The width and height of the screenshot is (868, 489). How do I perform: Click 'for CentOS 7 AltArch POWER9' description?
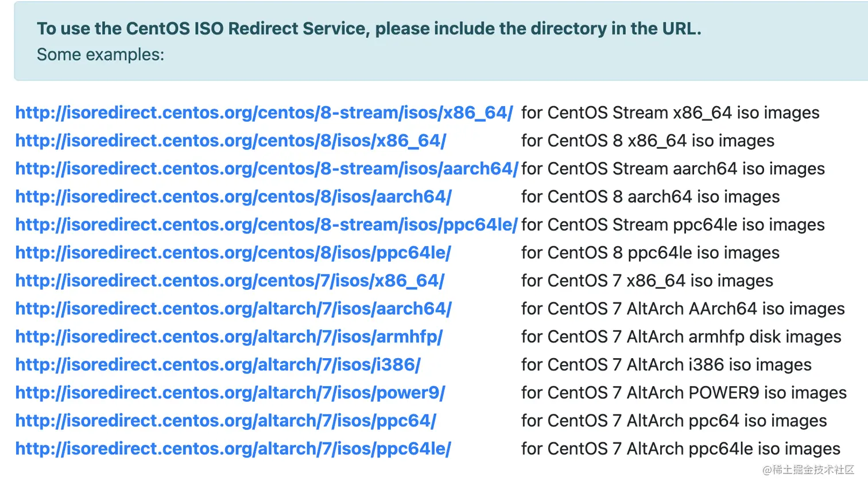coord(684,393)
